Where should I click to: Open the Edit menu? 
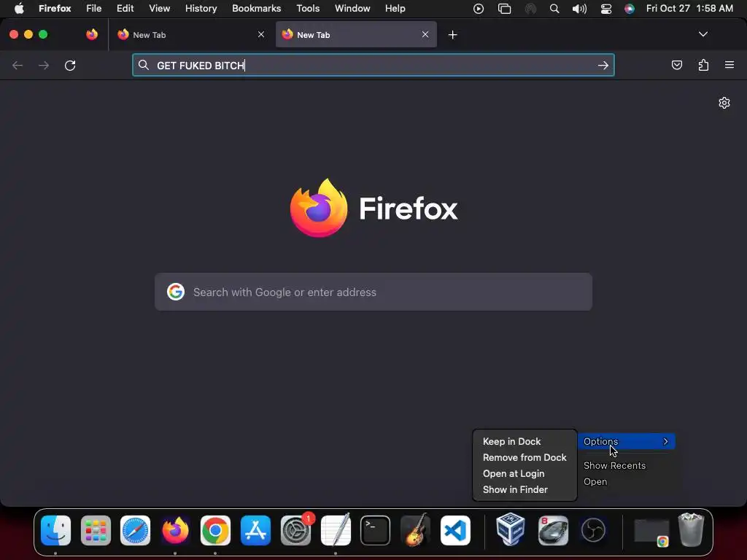[125, 9]
